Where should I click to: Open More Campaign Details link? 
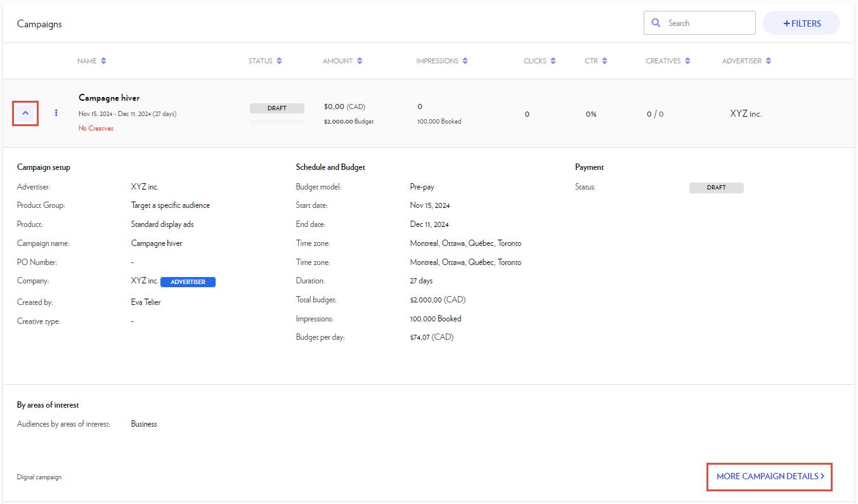[x=770, y=476]
